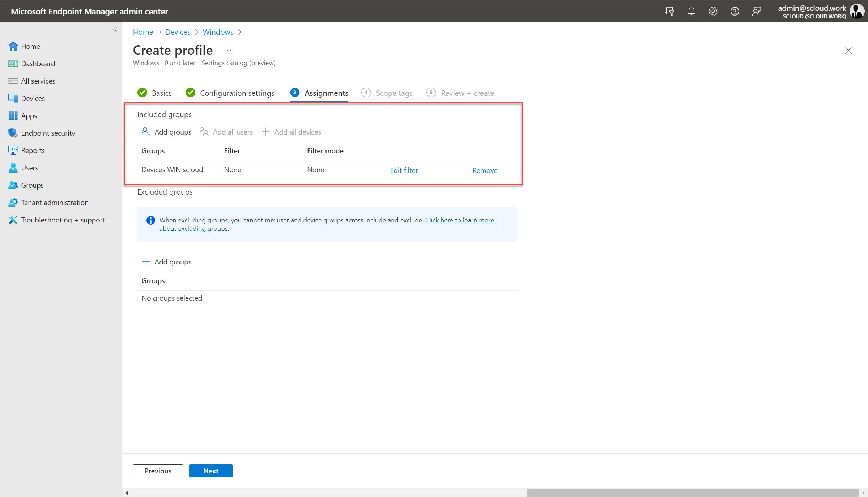Click Add all users
The width and height of the screenshot is (868, 497).
click(x=226, y=132)
